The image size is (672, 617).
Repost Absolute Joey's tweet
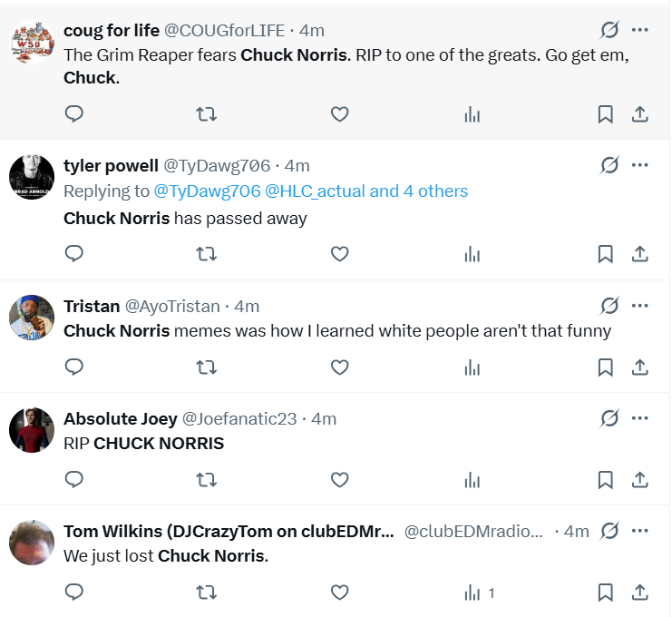click(207, 479)
